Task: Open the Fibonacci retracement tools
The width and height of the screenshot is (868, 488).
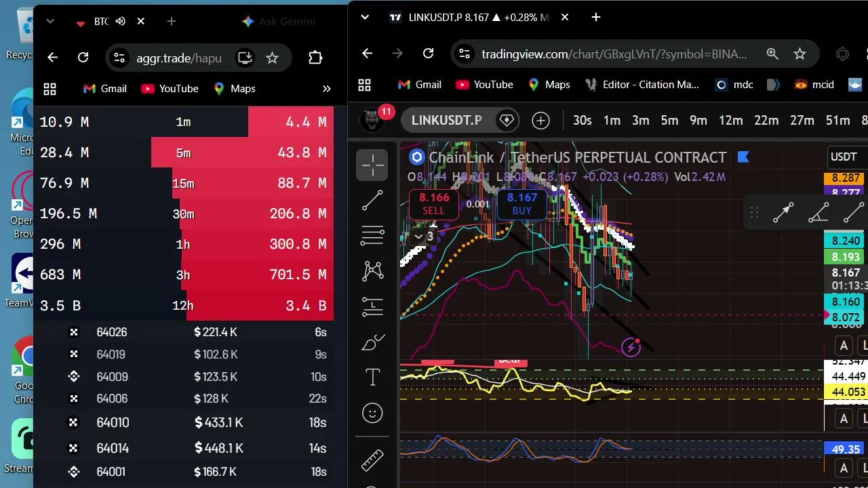Action: [372, 236]
